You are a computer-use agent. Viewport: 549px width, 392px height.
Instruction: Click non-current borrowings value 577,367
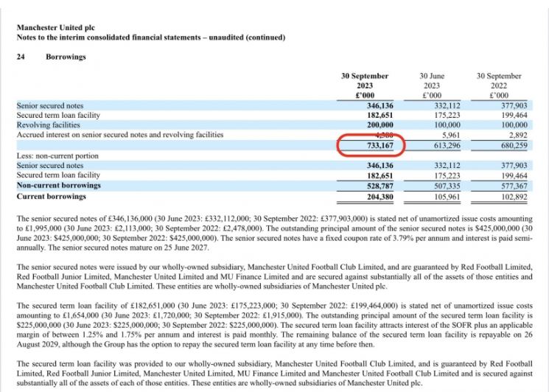pos(514,186)
